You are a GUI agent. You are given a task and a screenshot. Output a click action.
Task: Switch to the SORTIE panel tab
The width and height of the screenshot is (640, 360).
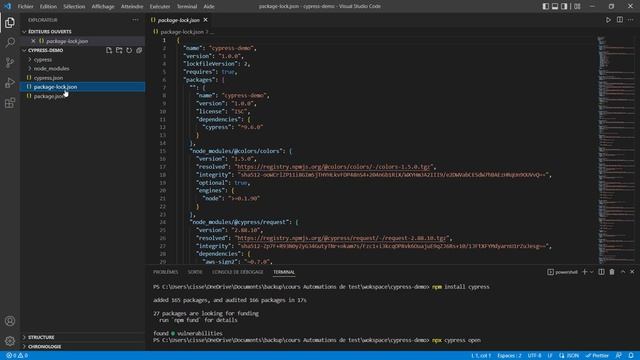[x=195, y=272]
